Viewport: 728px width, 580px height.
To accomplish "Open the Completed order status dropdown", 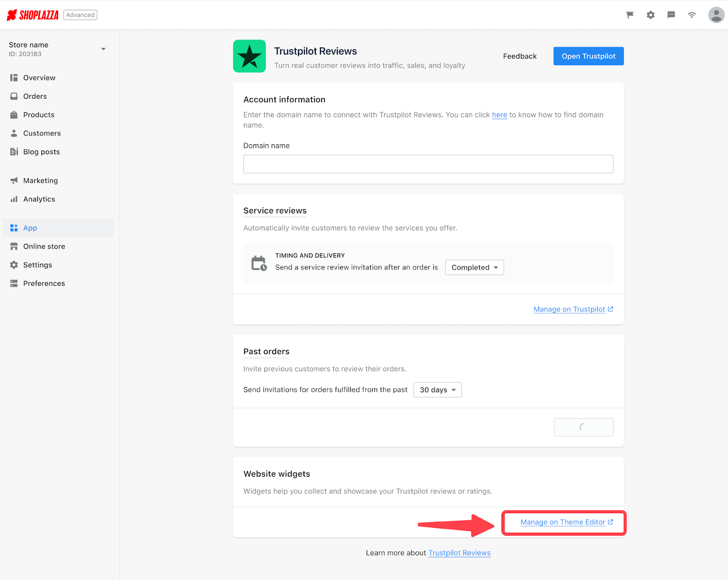I will coord(475,267).
